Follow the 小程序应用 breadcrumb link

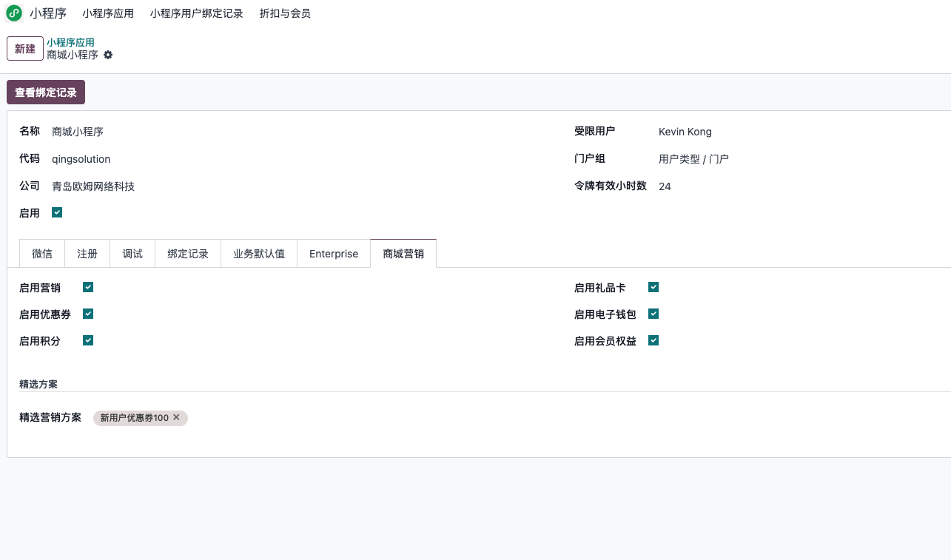(70, 42)
